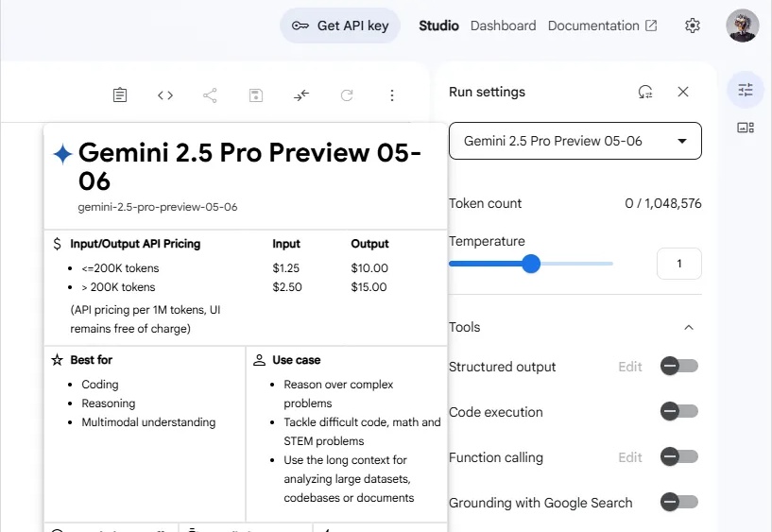The height and width of the screenshot is (532, 772).
Task: Open the Gemini 2.5 Pro Preview model dropdown
Action: pyautogui.click(x=575, y=141)
